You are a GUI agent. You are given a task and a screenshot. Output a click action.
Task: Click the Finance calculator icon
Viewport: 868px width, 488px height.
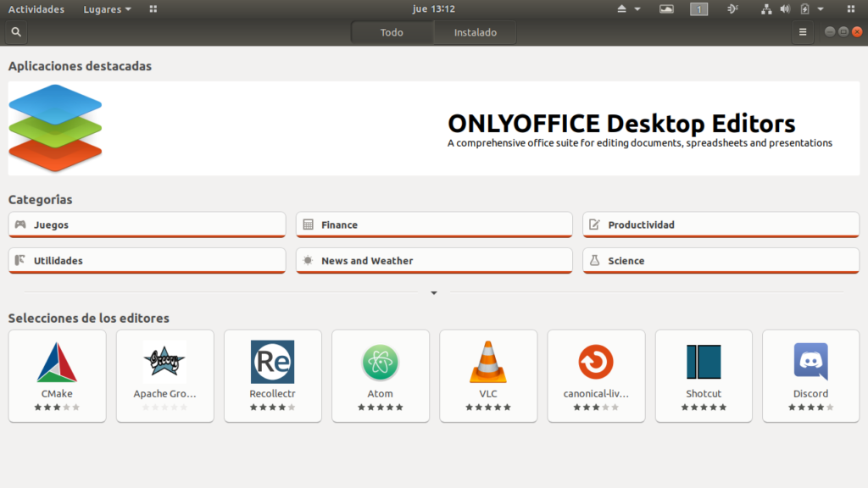click(x=309, y=224)
